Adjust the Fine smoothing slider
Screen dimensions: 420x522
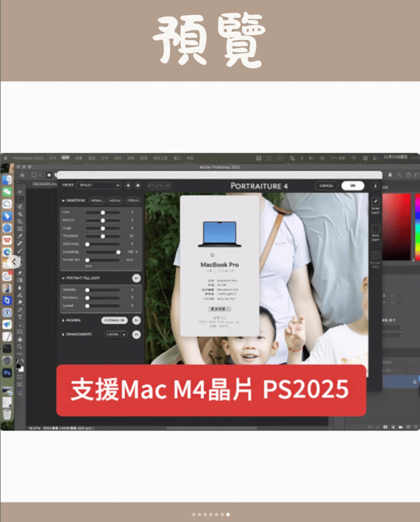click(x=103, y=212)
